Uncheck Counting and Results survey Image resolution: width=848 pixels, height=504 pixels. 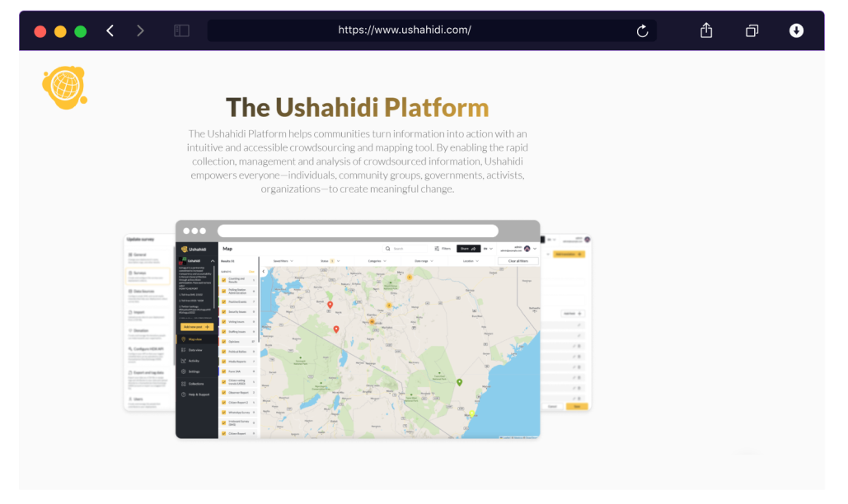pyautogui.click(x=224, y=280)
